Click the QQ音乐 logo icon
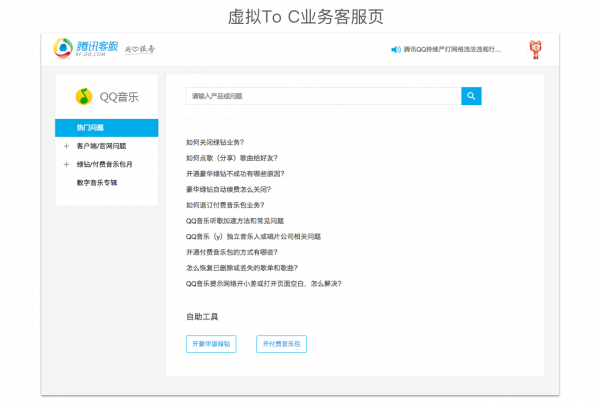The image size is (600, 405). tap(84, 96)
